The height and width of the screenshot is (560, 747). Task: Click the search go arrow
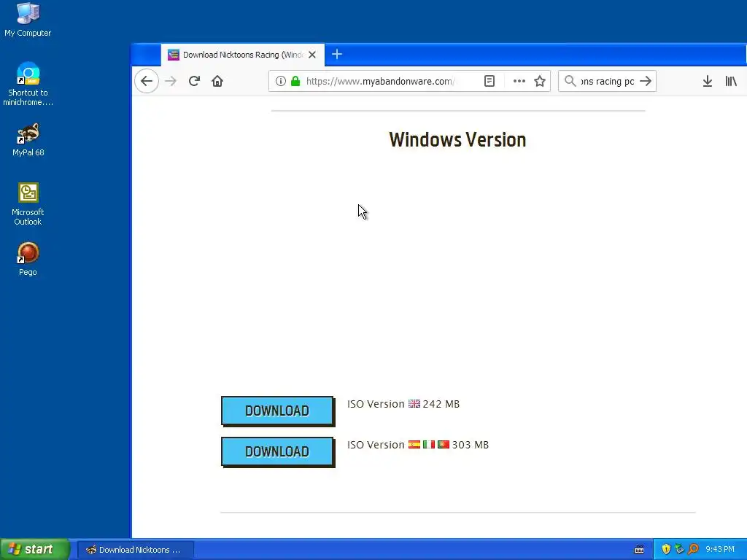(646, 81)
